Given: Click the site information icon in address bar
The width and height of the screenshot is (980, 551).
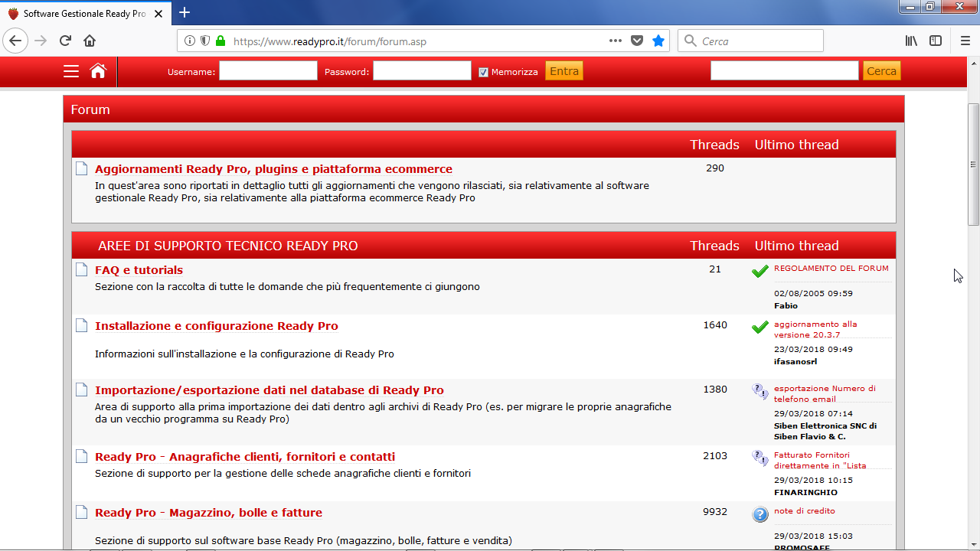Looking at the screenshot, I should click(x=191, y=41).
